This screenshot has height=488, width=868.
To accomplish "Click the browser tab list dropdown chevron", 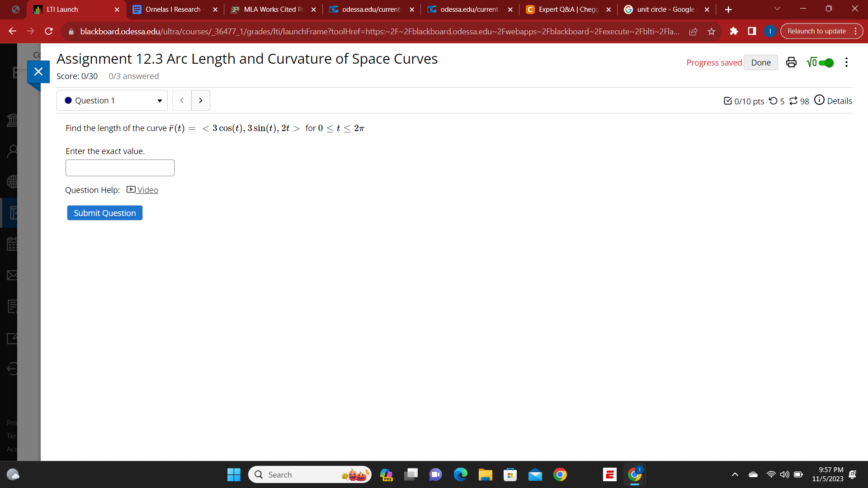I will [777, 9].
